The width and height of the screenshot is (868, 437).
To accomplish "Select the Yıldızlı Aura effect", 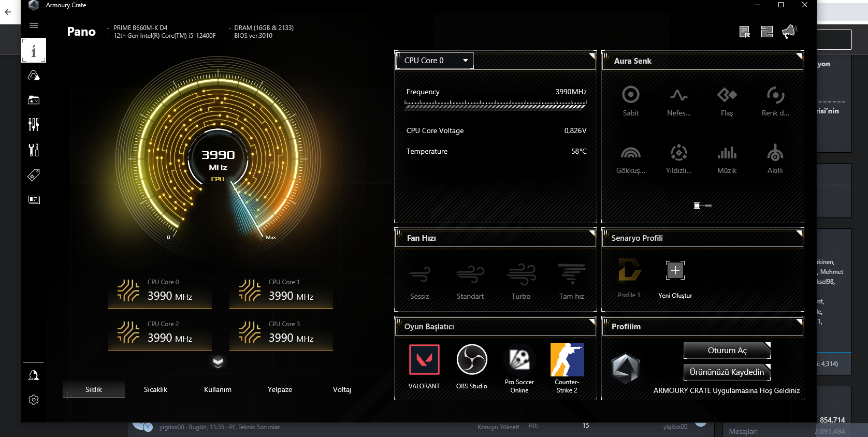I will (679, 159).
